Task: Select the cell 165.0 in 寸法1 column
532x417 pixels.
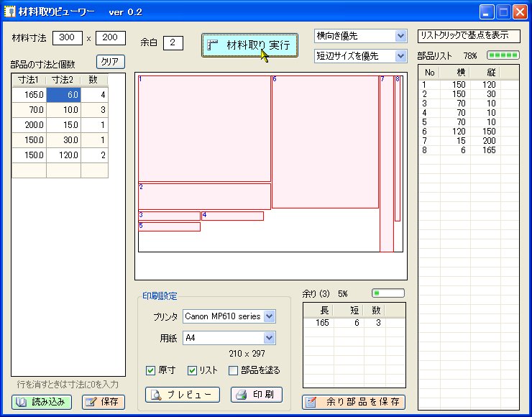Action: pyautogui.click(x=29, y=95)
